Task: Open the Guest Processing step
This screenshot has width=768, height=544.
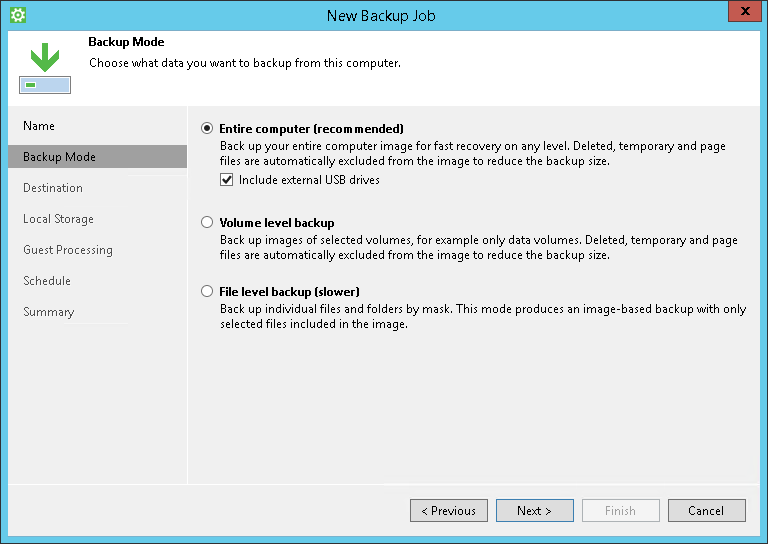Action: (68, 250)
